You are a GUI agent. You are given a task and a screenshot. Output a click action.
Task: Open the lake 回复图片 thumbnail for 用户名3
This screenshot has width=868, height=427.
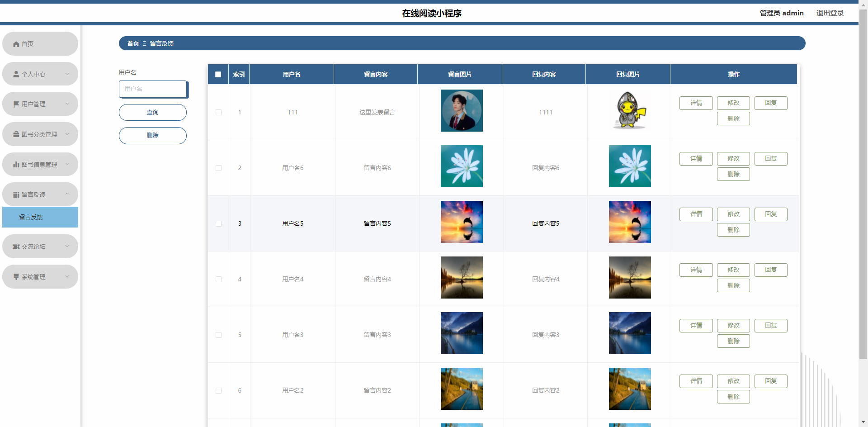(x=630, y=333)
